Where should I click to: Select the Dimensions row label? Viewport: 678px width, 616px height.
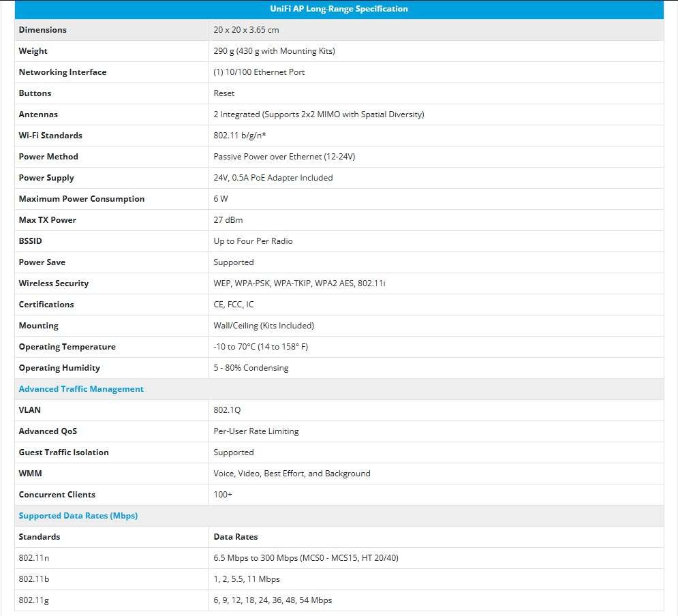42,30
